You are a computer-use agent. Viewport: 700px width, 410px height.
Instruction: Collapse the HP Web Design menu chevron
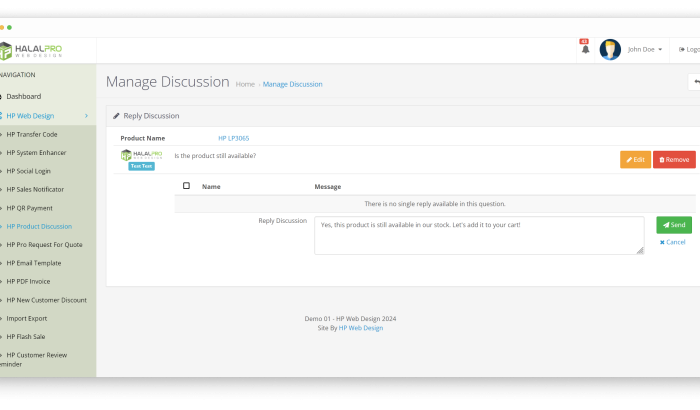86,116
